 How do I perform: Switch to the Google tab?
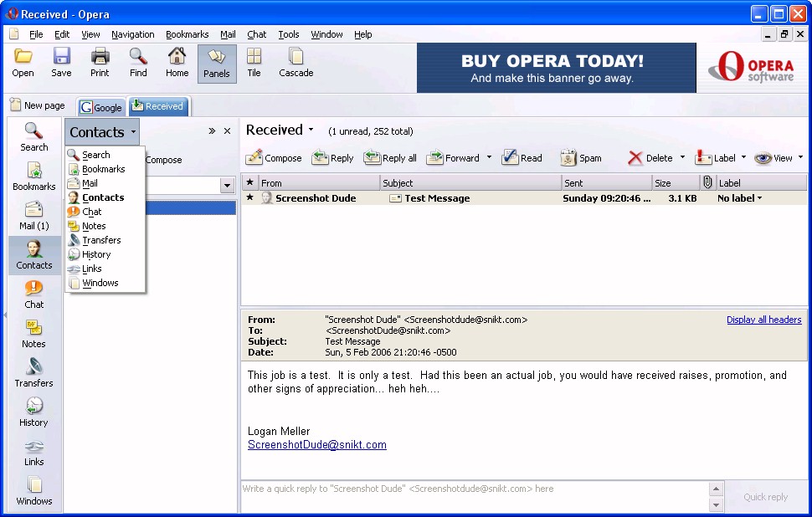pos(101,107)
